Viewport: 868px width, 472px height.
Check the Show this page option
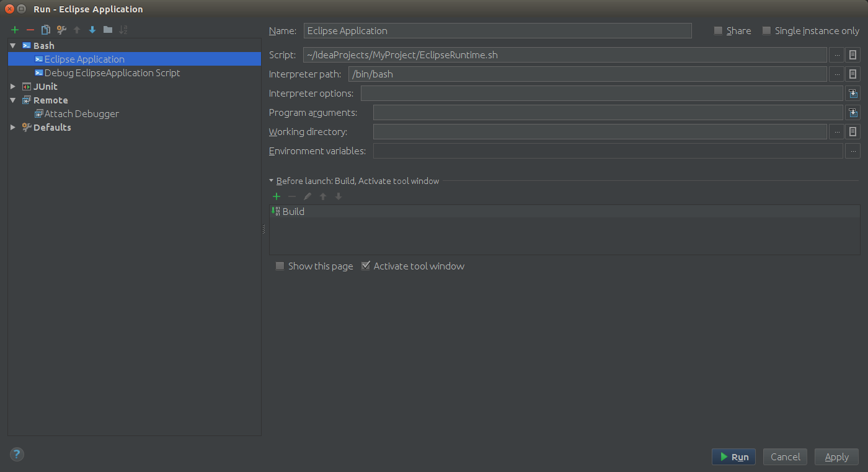click(x=280, y=266)
